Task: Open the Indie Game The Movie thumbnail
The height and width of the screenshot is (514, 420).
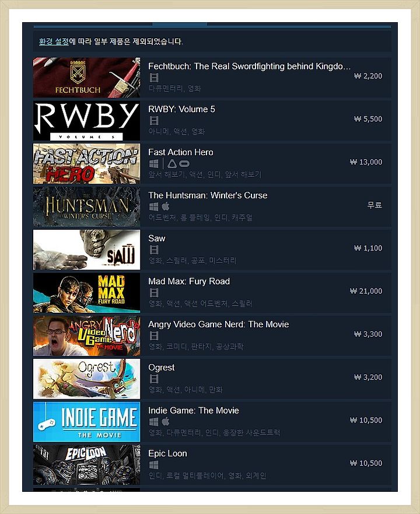Action: coord(86,422)
